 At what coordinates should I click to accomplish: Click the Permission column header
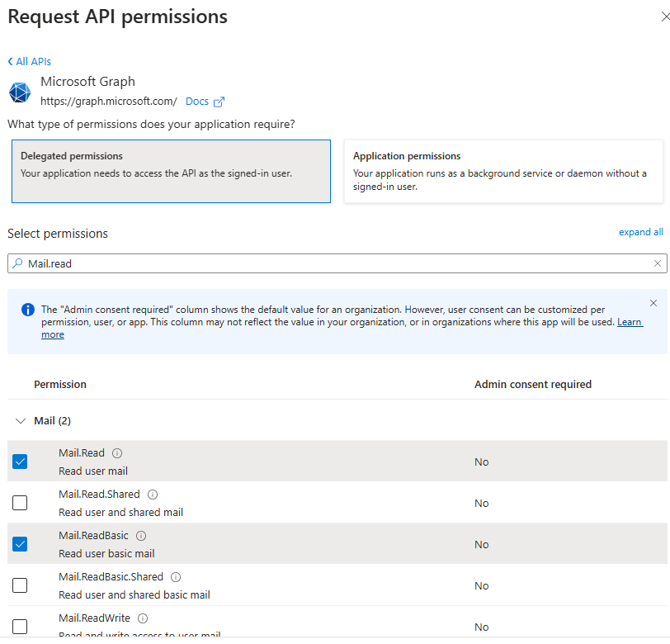click(x=60, y=384)
